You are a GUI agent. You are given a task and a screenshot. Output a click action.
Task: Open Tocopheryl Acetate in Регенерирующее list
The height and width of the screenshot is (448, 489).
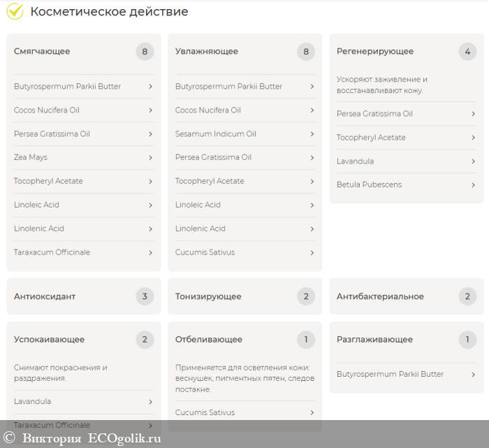371,138
